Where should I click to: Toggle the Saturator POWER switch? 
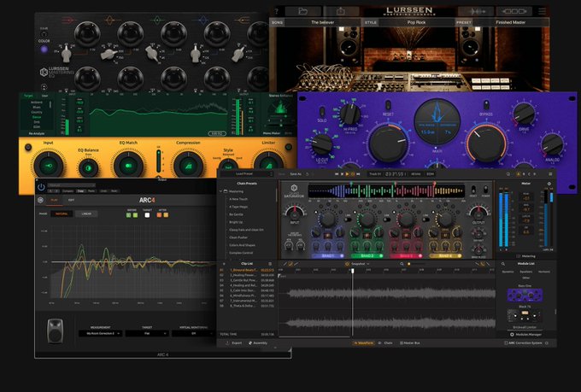tap(485, 190)
